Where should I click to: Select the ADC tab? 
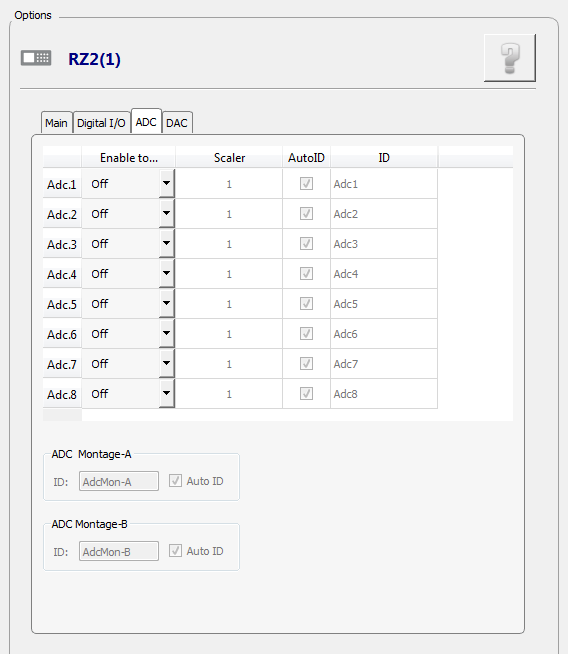146,122
